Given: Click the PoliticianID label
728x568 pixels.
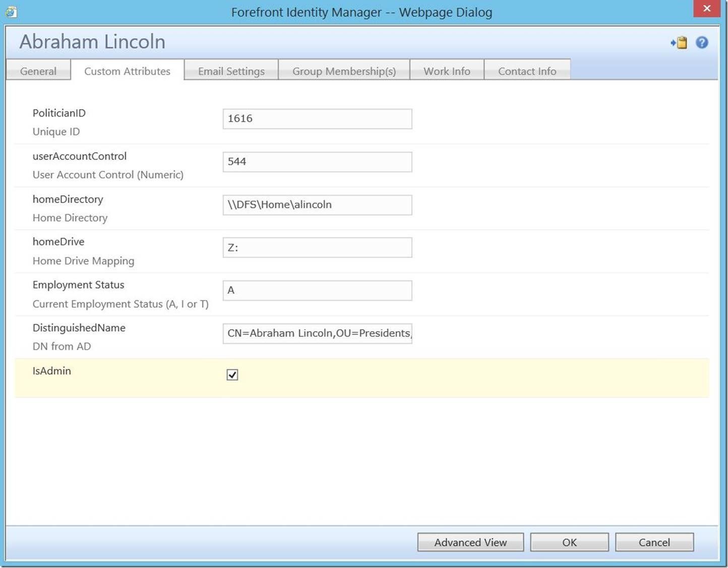Looking at the screenshot, I should coord(59,113).
